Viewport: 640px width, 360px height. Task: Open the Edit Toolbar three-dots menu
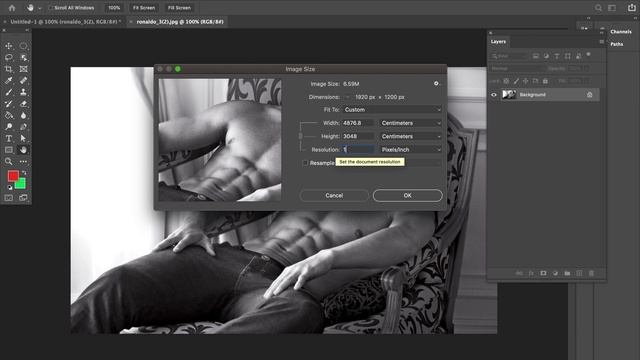23,162
